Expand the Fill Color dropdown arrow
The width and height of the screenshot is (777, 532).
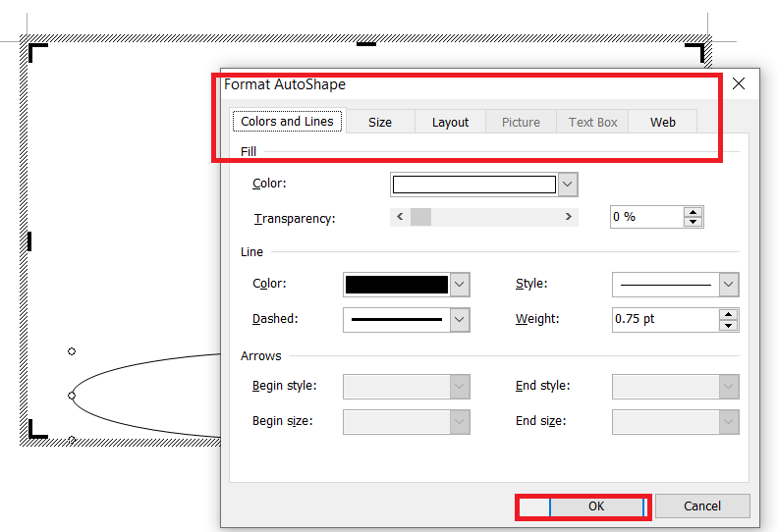point(568,185)
